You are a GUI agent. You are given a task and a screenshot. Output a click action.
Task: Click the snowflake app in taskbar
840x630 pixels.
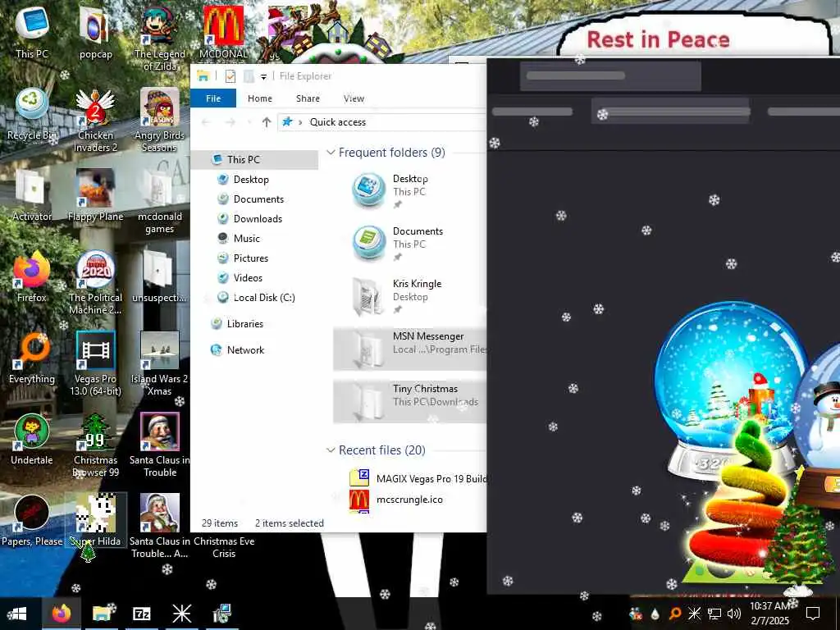[x=181, y=613]
